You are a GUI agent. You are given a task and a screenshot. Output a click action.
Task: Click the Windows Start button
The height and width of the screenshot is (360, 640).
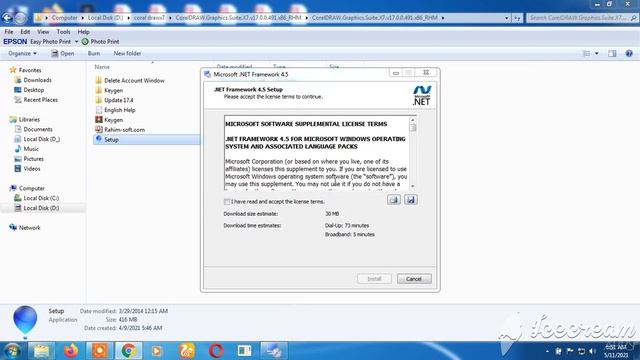(12, 351)
